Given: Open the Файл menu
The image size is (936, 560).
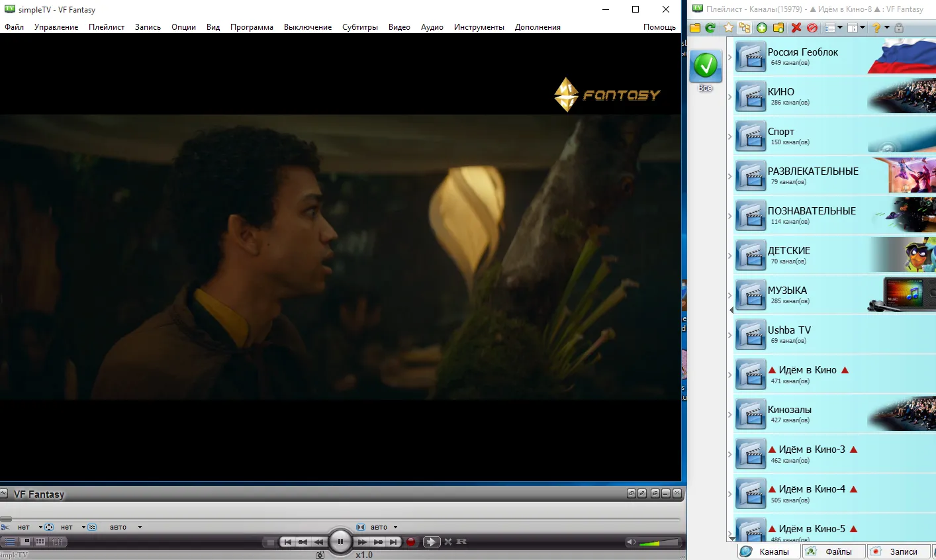Looking at the screenshot, I should pos(14,27).
